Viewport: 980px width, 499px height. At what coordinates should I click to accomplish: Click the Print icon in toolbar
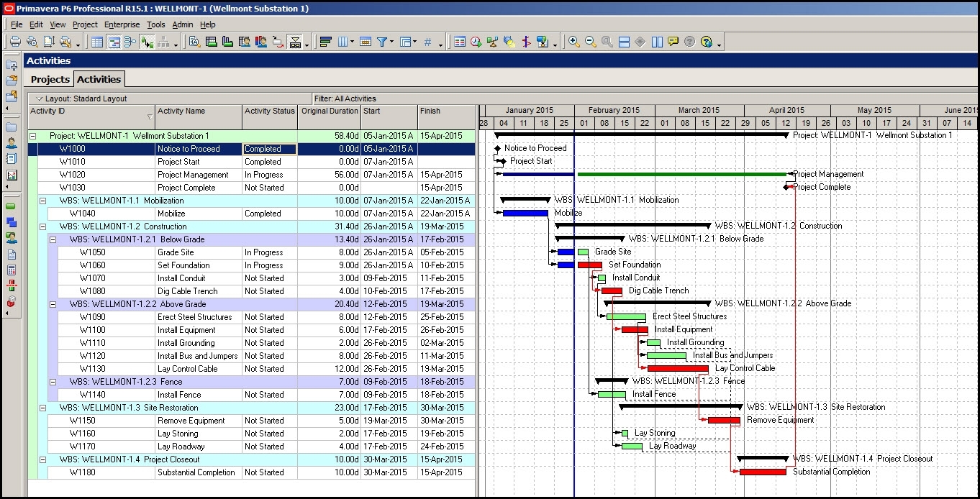click(x=14, y=42)
